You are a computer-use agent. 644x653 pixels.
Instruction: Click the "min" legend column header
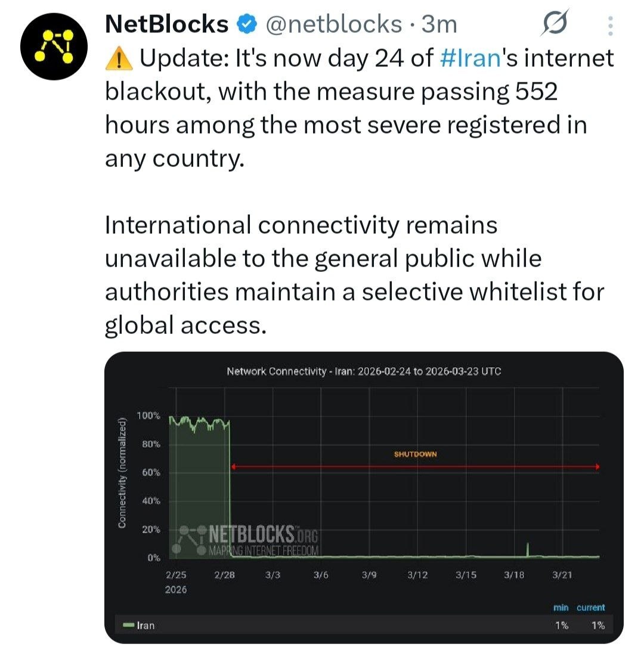click(x=561, y=608)
